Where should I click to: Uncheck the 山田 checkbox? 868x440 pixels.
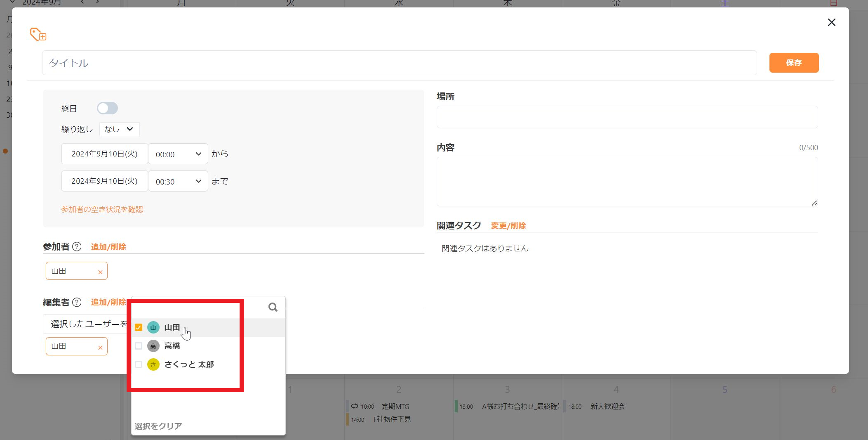tap(139, 328)
